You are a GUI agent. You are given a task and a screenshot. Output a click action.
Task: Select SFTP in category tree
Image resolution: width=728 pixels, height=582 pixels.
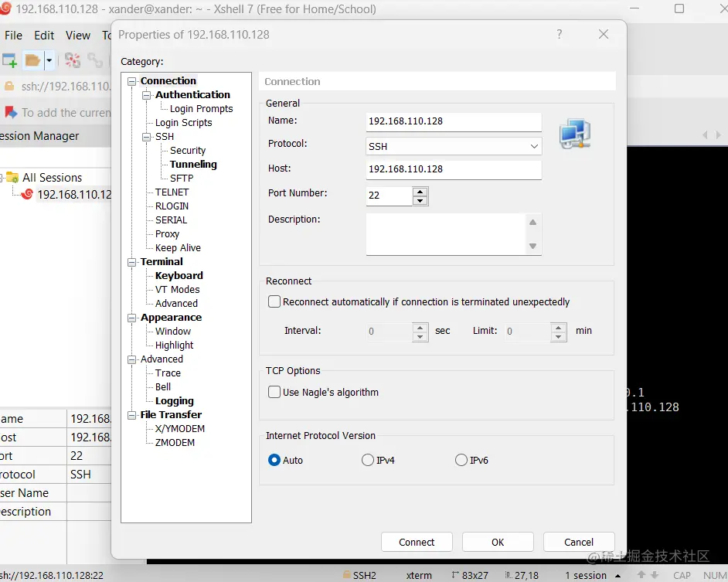click(182, 179)
